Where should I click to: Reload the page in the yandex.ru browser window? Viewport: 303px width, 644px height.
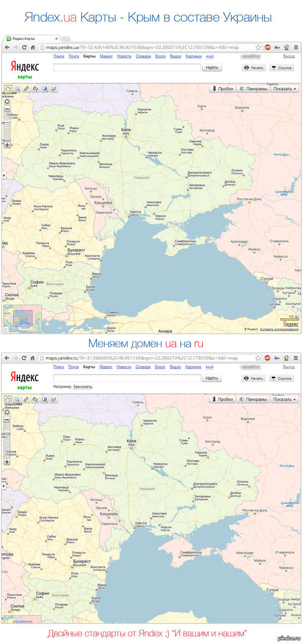point(24,358)
